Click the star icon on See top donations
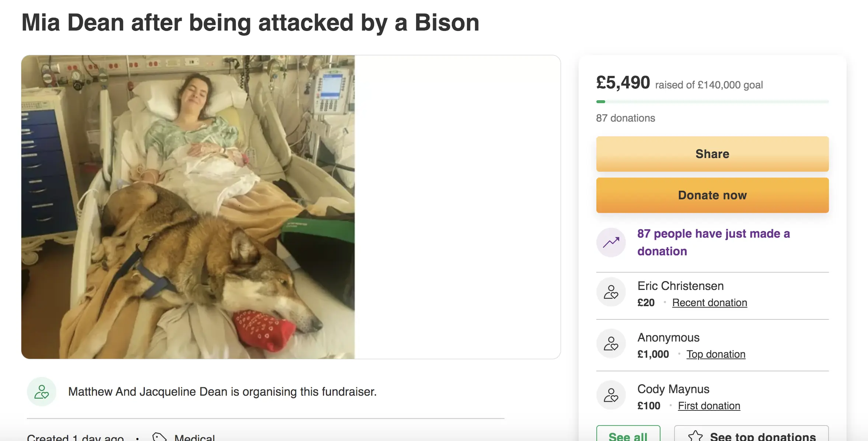The image size is (868, 441). (x=695, y=436)
